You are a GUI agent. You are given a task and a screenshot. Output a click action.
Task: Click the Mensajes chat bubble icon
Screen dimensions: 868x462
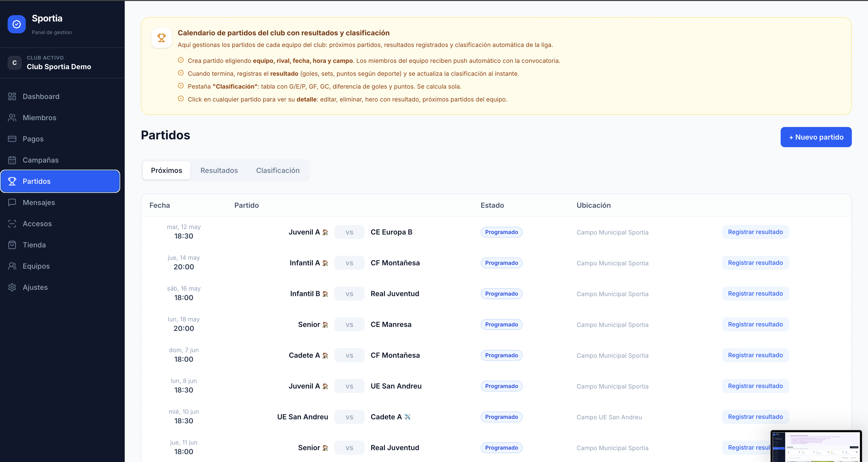(12, 202)
